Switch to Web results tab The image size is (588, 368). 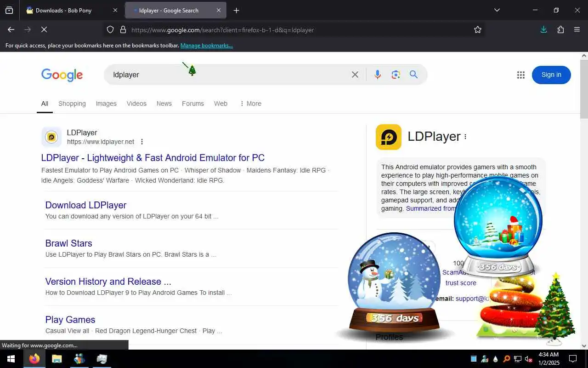click(220, 103)
